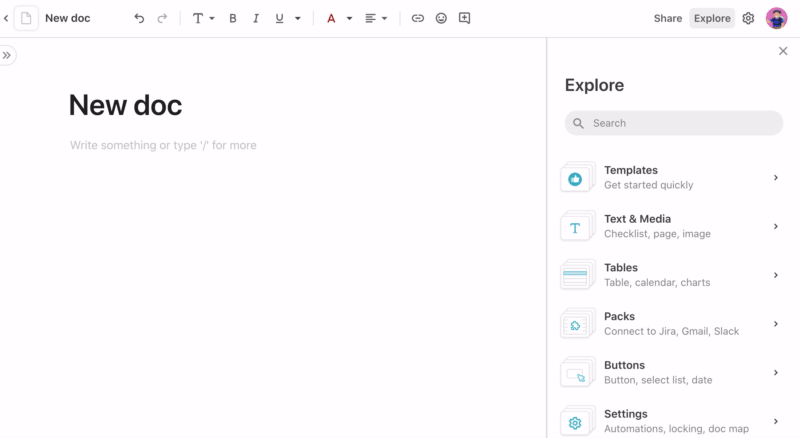Click the Explore search field
This screenshot has width=800, height=438.
click(x=673, y=123)
